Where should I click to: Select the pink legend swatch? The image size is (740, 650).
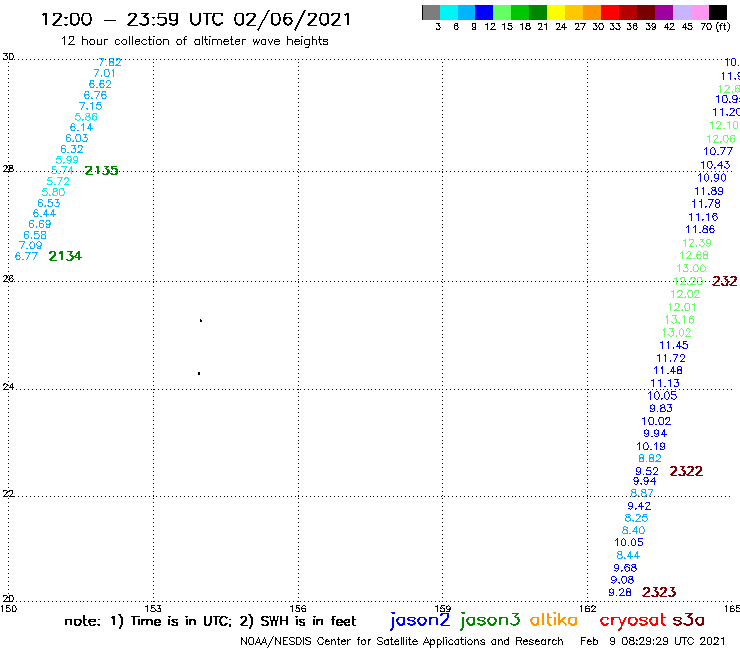click(x=699, y=12)
